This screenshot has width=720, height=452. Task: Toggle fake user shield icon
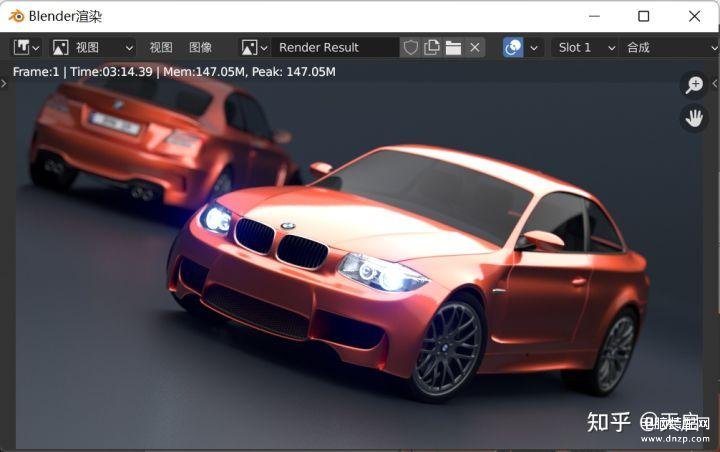(411, 47)
